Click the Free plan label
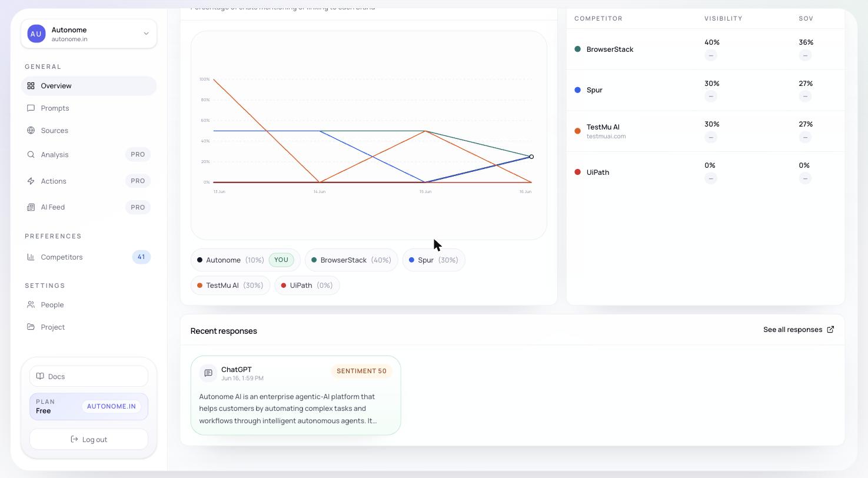The height and width of the screenshot is (478, 868). pyautogui.click(x=44, y=411)
